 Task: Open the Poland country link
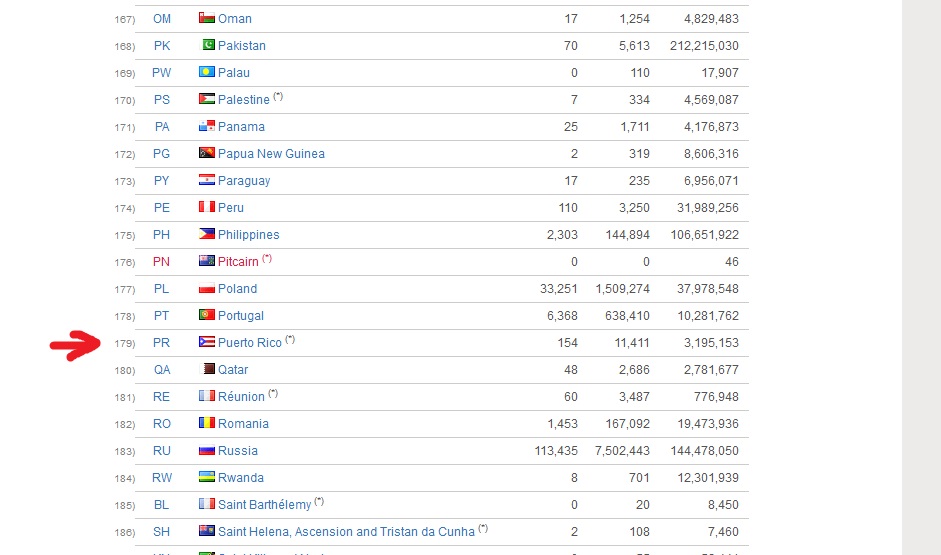tap(237, 289)
